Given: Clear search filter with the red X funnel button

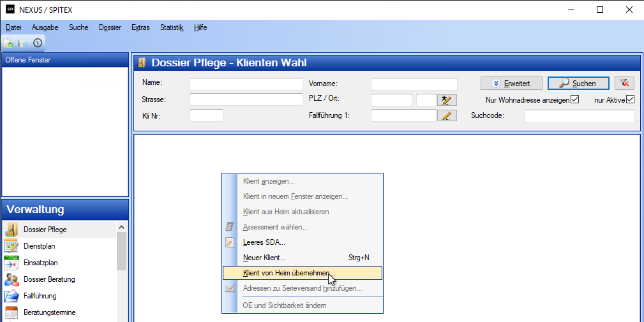Looking at the screenshot, I should (x=624, y=84).
